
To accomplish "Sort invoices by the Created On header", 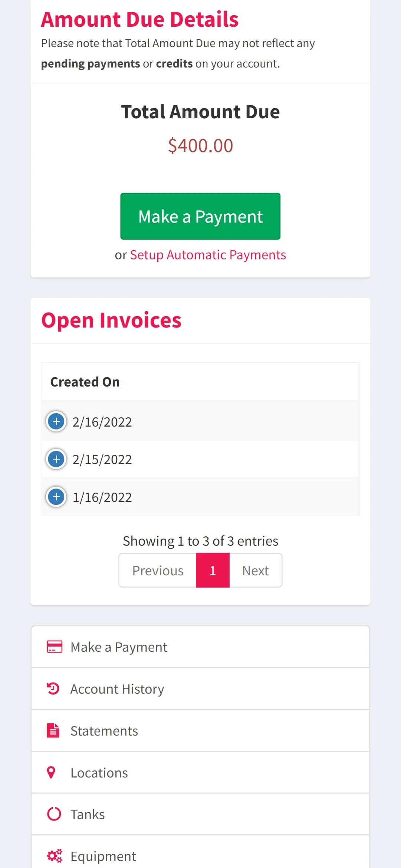I will 85,382.
